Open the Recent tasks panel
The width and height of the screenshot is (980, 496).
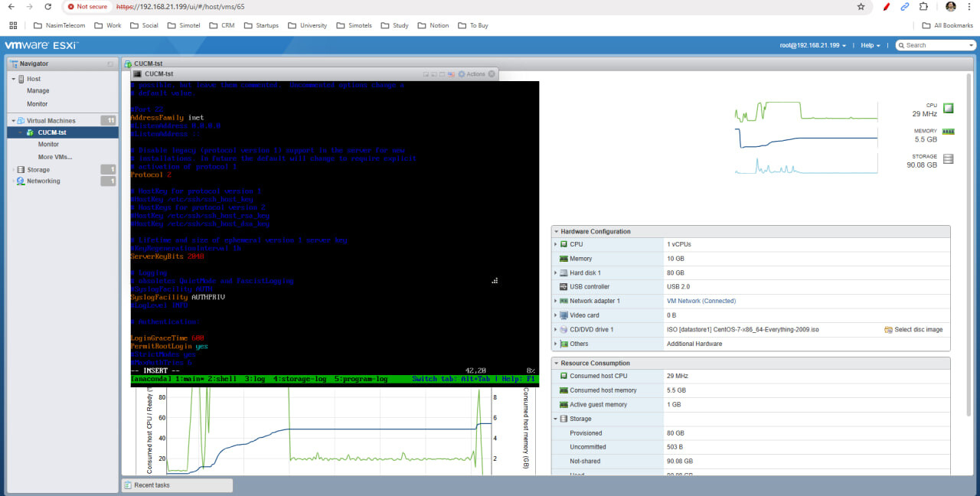[x=177, y=485]
